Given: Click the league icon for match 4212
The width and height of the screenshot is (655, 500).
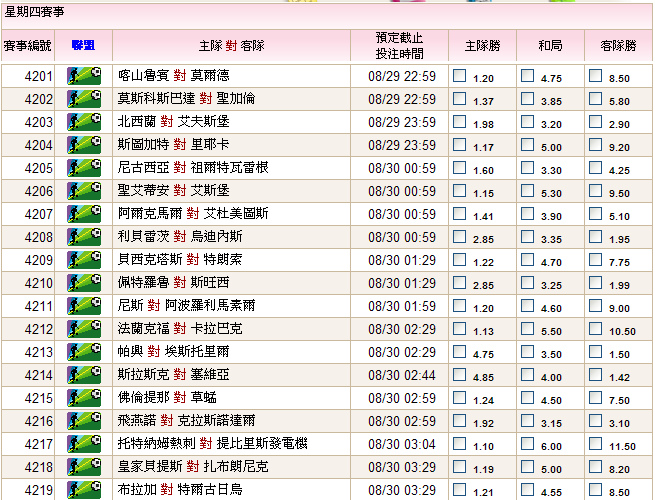Looking at the screenshot, I should coord(84,329).
